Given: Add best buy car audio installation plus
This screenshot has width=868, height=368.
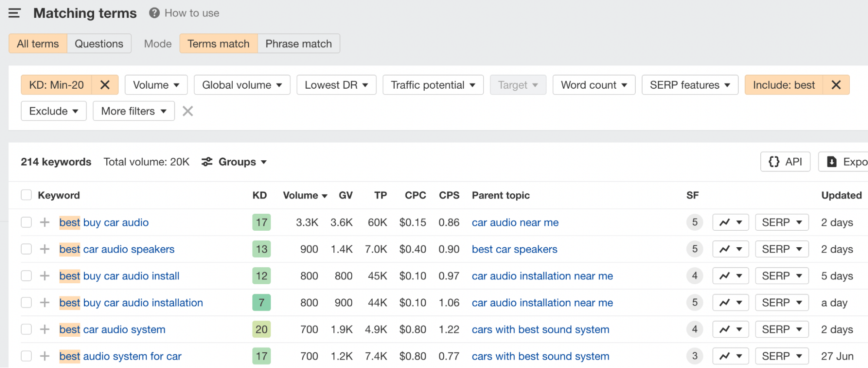Looking at the screenshot, I should [x=45, y=302].
